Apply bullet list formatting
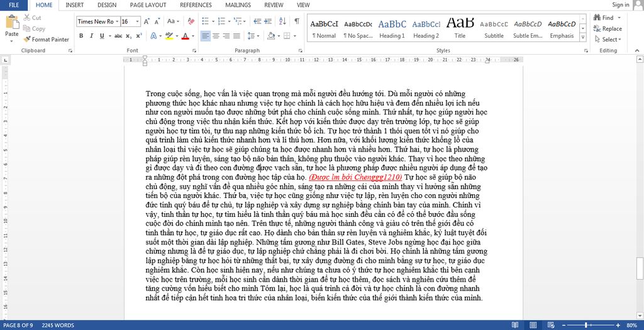The height and width of the screenshot is (330, 644). tap(206, 21)
